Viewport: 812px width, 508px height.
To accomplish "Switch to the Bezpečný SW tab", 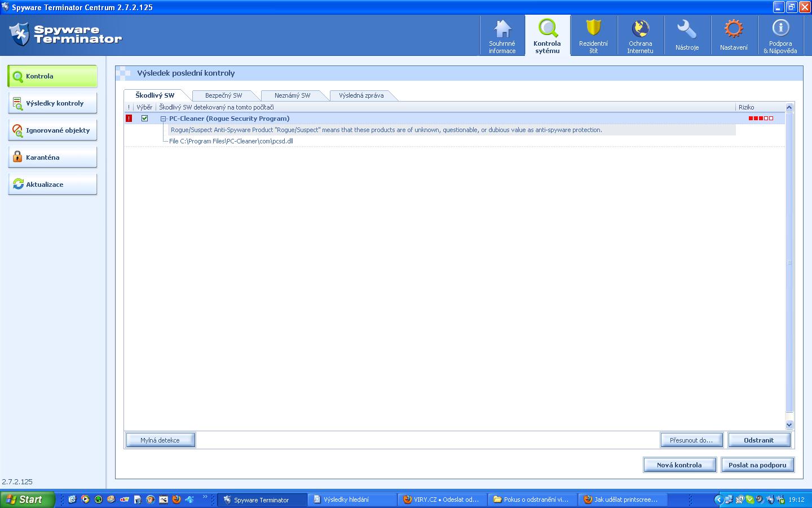I will [223, 95].
